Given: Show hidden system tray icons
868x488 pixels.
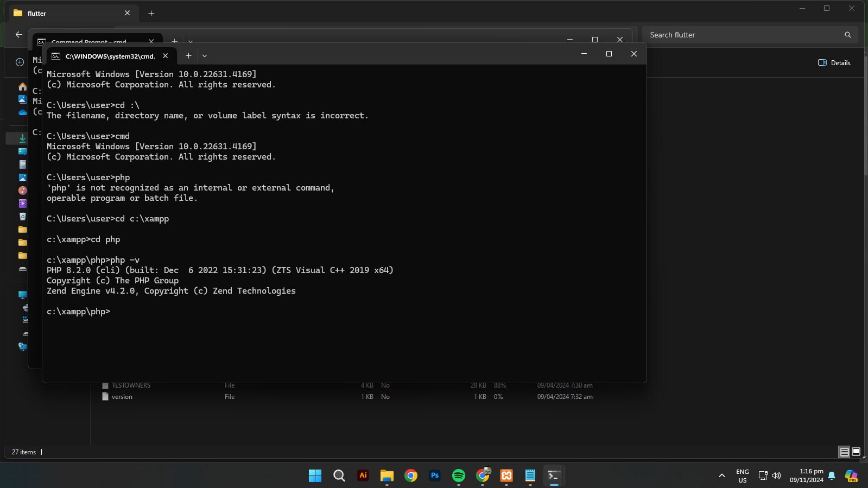Looking at the screenshot, I should (722, 476).
